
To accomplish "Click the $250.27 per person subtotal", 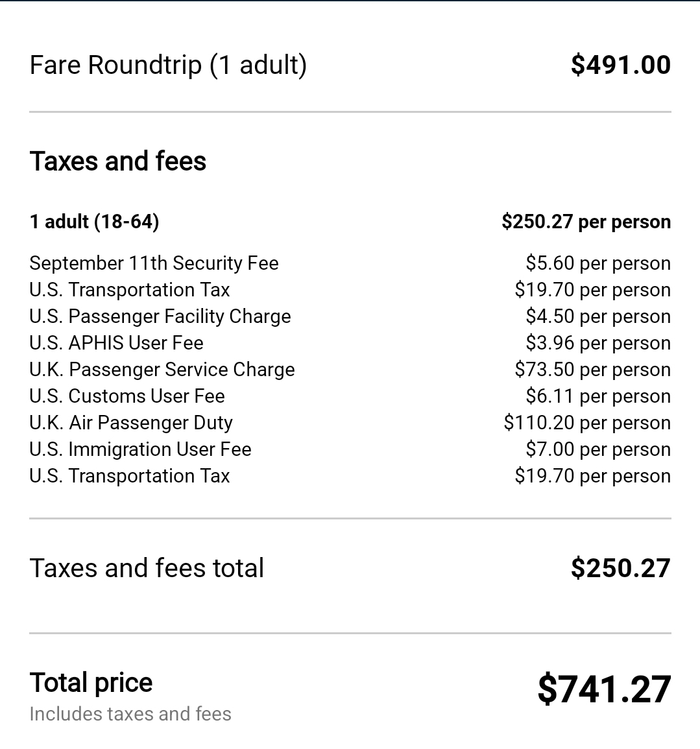I will point(586,222).
